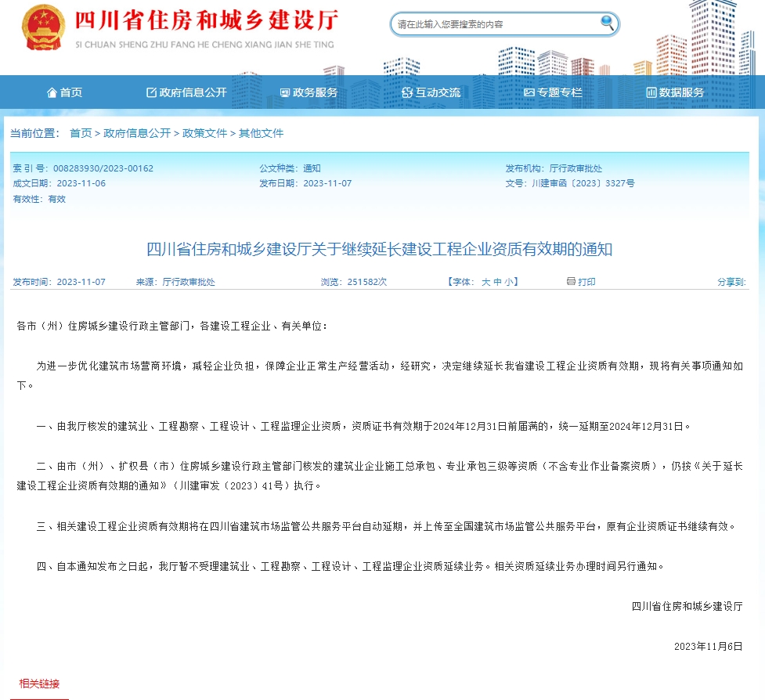Click the closing signature 四川省住房和城乡建设厅

687,606
